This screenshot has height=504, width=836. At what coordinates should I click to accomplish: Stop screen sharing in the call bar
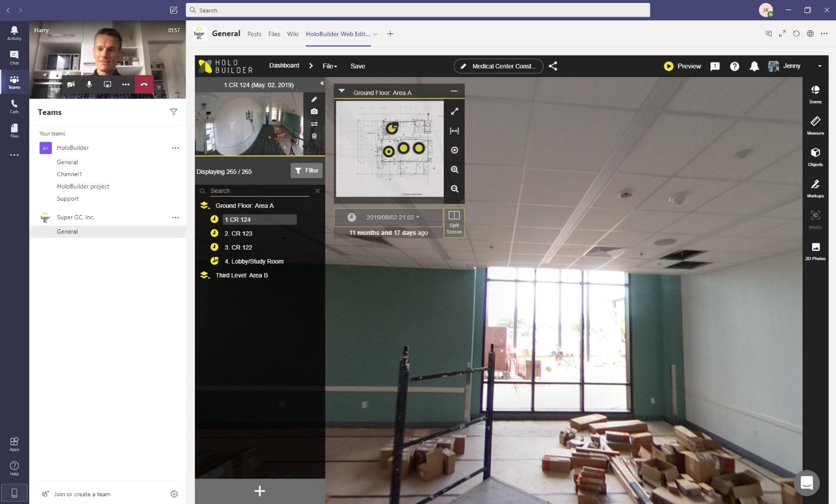coord(107,84)
